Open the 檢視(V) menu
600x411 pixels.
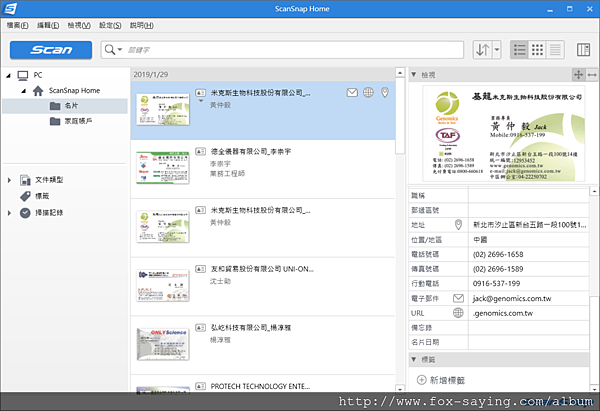79,25
